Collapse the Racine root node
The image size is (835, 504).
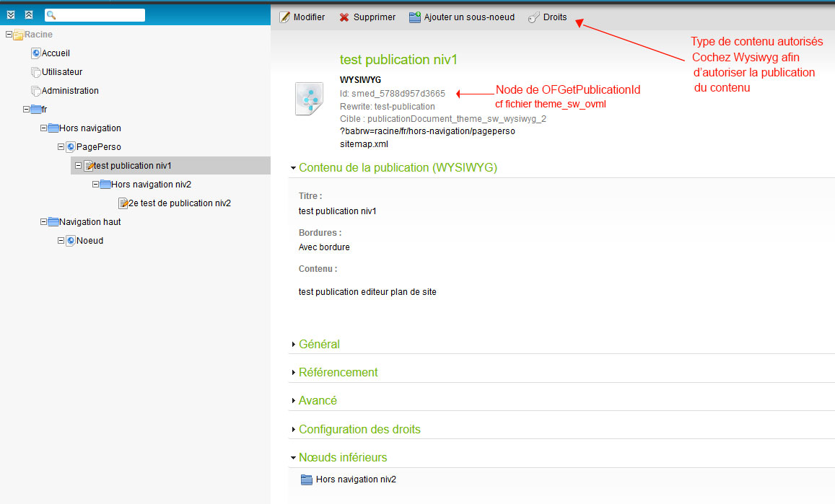tap(9, 35)
